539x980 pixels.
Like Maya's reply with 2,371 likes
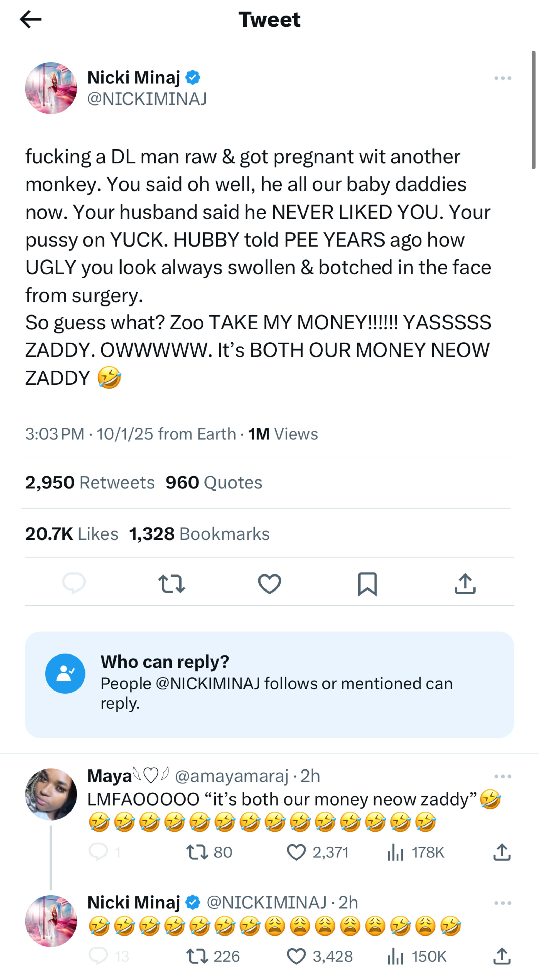pos(296,853)
